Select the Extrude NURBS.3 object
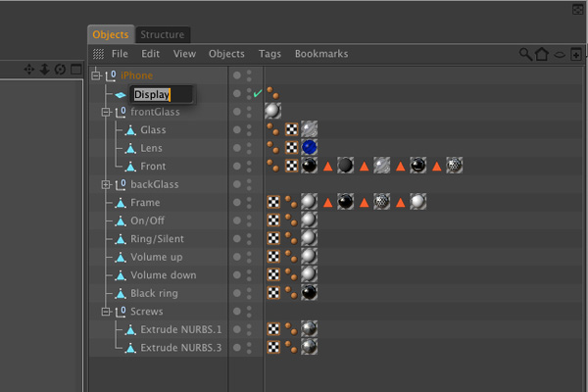This screenshot has width=588, height=392. (180, 348)
